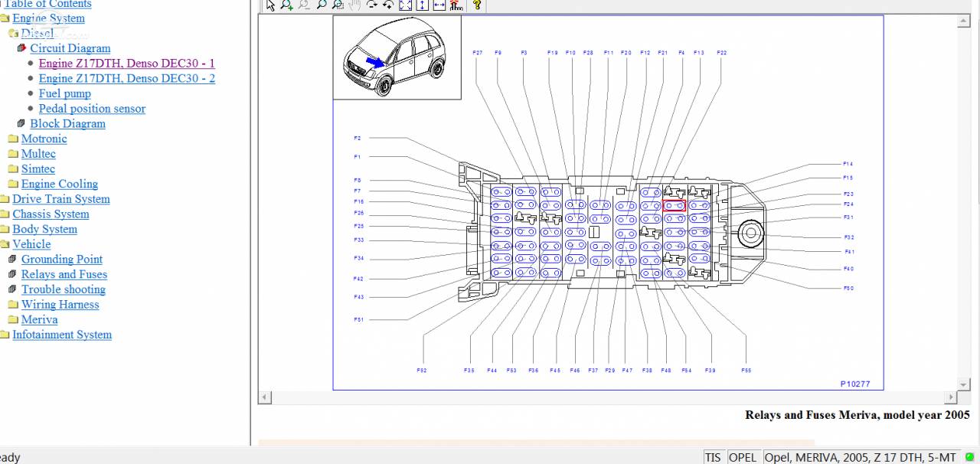Screen dimensions: 980x464
Task: Click the Body System folder icon
Action: pyautogui.click(x=5, y=229)
